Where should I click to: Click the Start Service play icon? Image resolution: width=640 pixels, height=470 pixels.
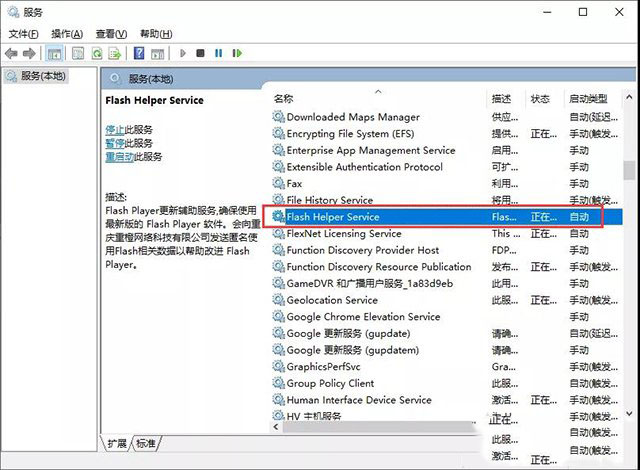click(183, 53)
